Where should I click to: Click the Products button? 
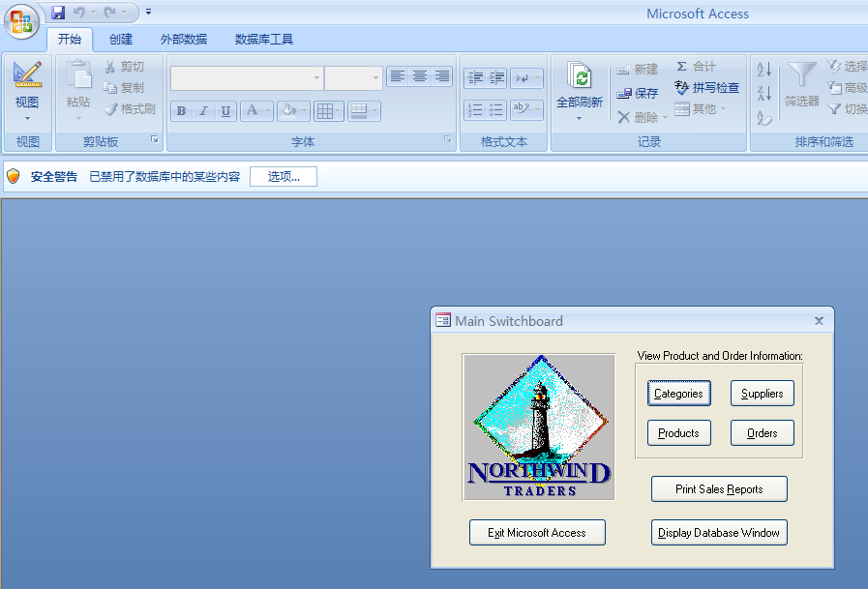point(678,433)
